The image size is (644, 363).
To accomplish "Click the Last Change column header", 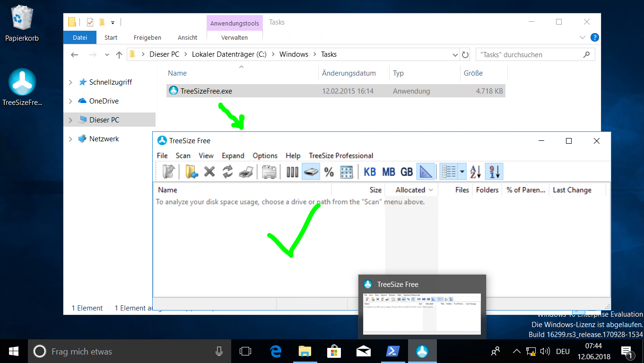I will [x=577, y=190].
